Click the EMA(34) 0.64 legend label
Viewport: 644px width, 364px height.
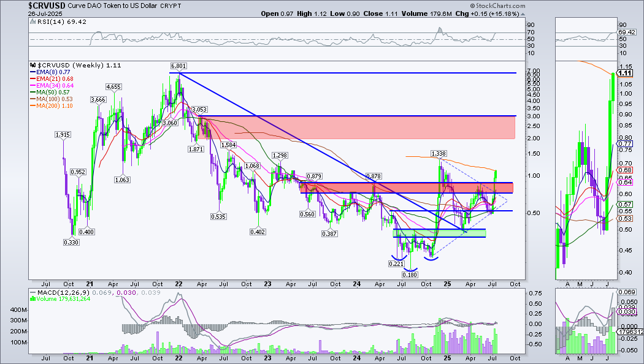[x=55, y=85]
